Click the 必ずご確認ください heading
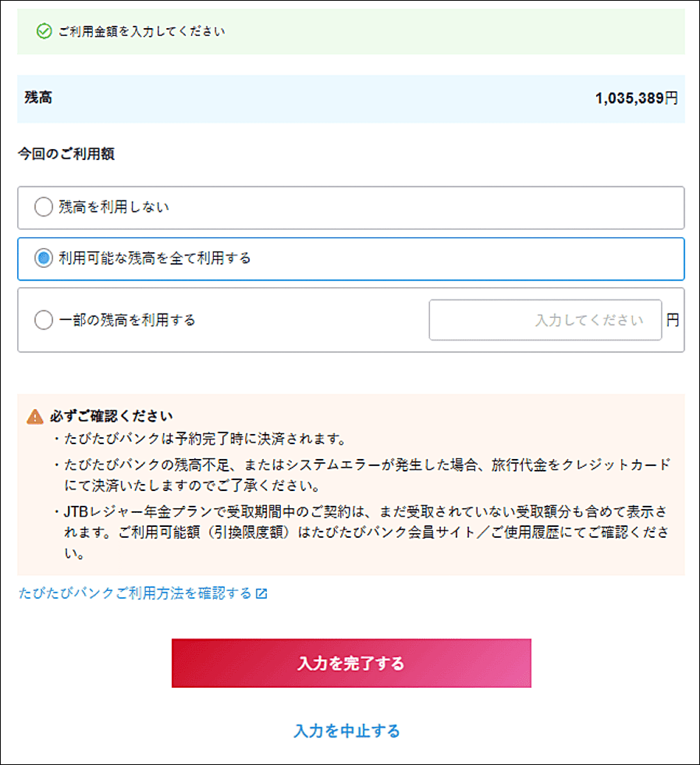700x765 pixels. [x=111, y=416]
